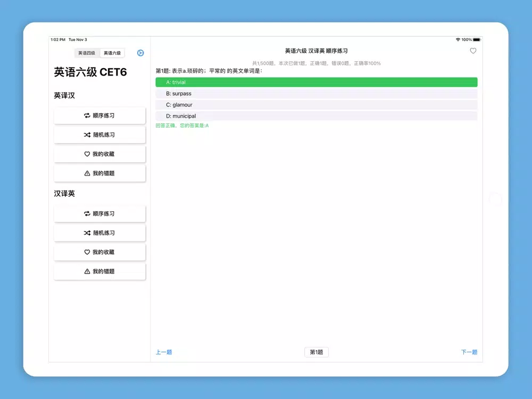Start 汉译英 随机练习

99,233
